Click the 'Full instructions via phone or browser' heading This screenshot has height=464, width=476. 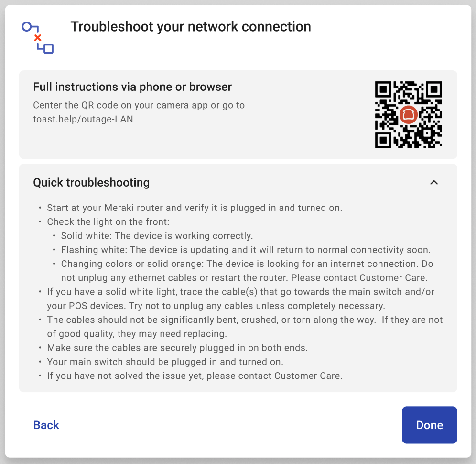coord(132,87)
